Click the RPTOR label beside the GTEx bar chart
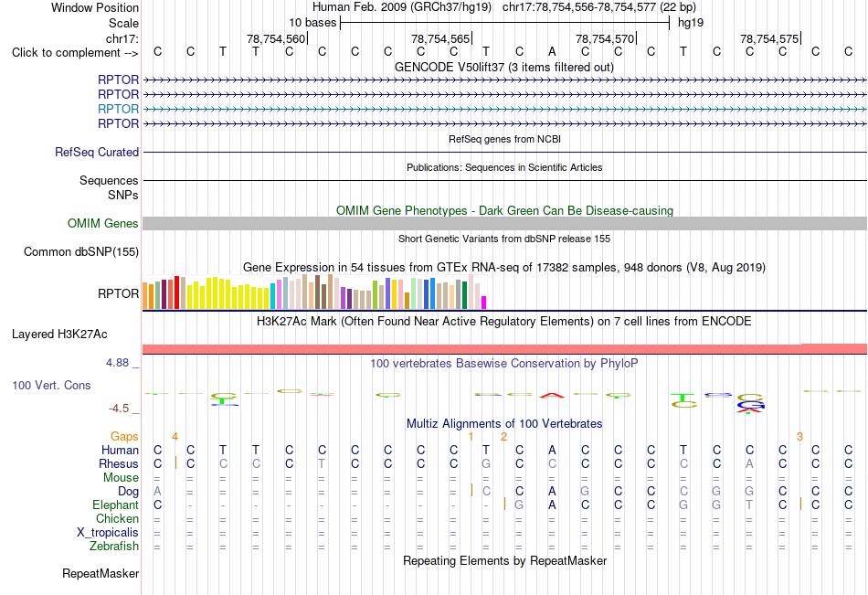Image resolution: width=868 pixels, height=595 pixels. tap(118, 293)
